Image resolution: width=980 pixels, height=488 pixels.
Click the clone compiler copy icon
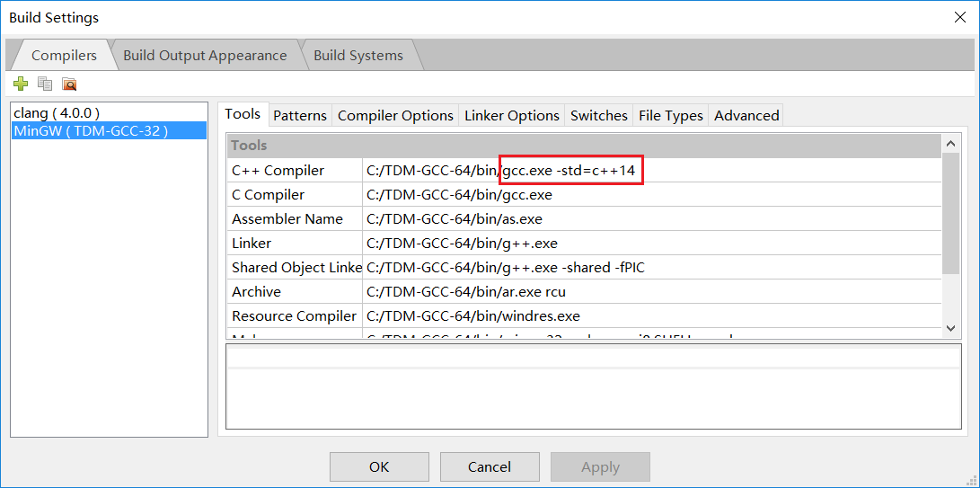click(45, 84)
